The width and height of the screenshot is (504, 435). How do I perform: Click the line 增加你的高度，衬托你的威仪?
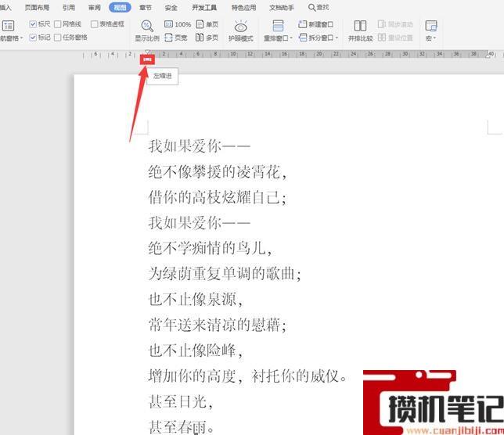click(x=247, y=376)
